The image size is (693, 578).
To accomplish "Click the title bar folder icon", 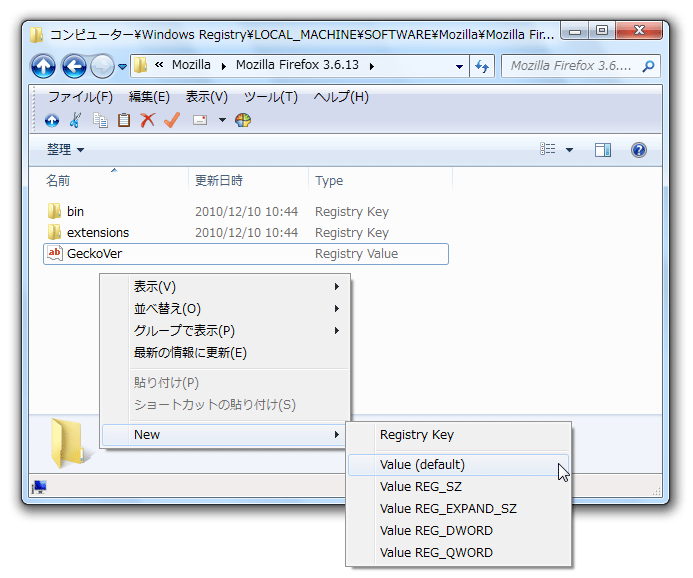I will coord(37,34).
